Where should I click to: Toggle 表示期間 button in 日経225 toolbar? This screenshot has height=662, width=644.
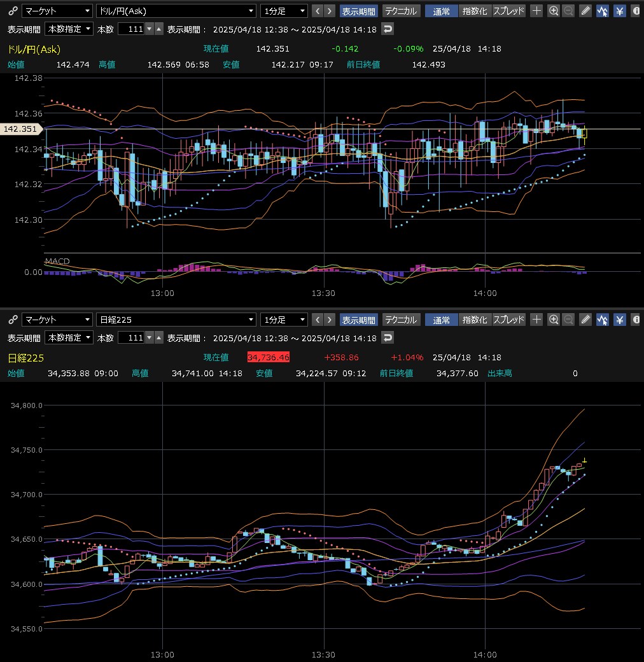[x=358, y=320]
